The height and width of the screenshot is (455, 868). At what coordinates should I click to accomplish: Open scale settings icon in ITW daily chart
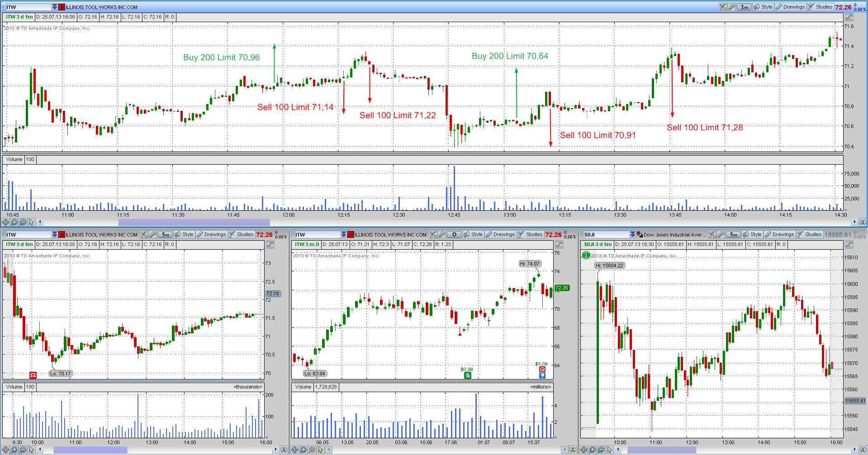tap(559, 245)
